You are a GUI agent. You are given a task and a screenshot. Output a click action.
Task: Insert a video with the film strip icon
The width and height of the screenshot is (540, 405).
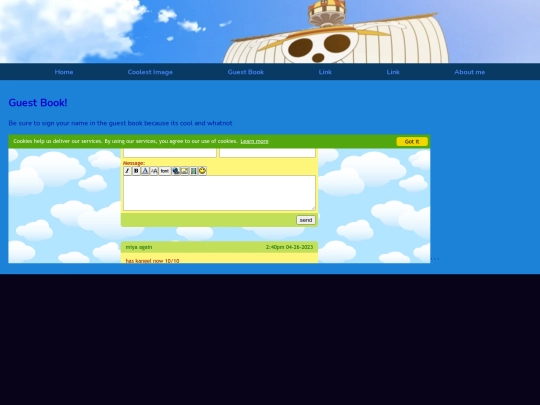click(194, 171)
